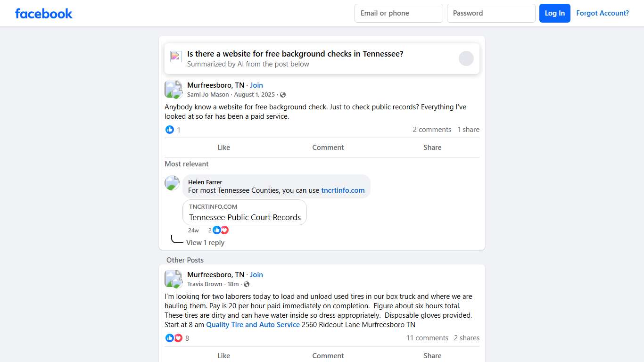The height and width of the screenshot is (362, 644).
Task: Focus the Password input field
Action: 491,13
